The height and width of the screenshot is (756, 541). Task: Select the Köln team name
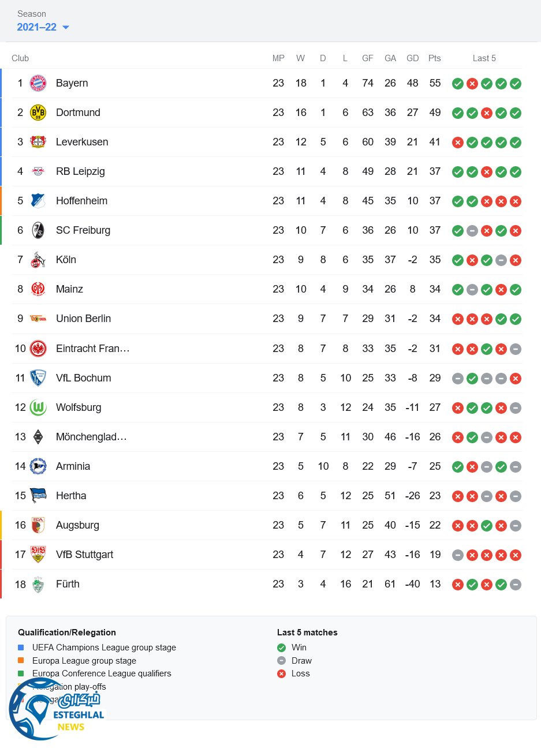pyautogui.click(x=66, y=260)
